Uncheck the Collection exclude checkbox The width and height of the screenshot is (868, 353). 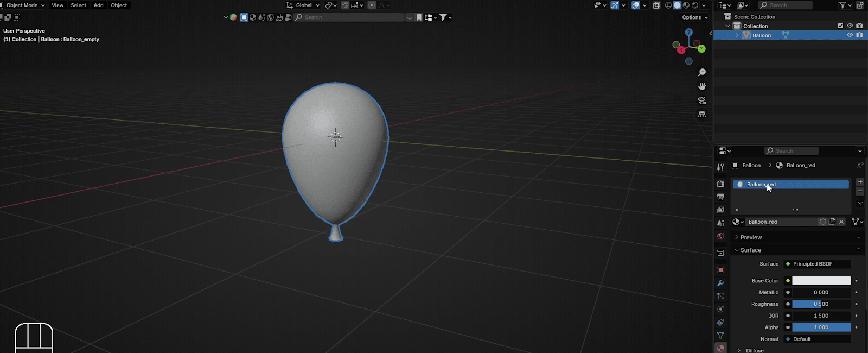click(840, 26)
